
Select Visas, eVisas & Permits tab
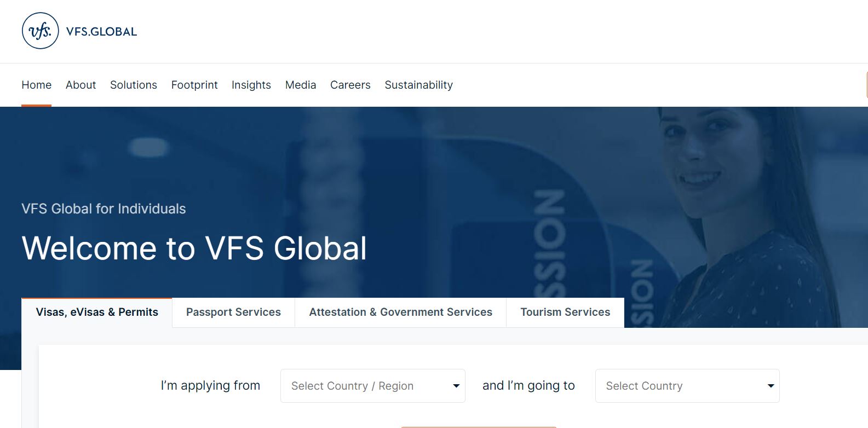[97, 313]
